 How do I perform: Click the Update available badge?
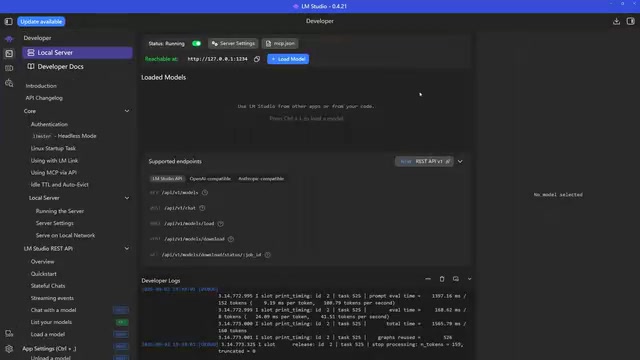[x=41, y=21]
